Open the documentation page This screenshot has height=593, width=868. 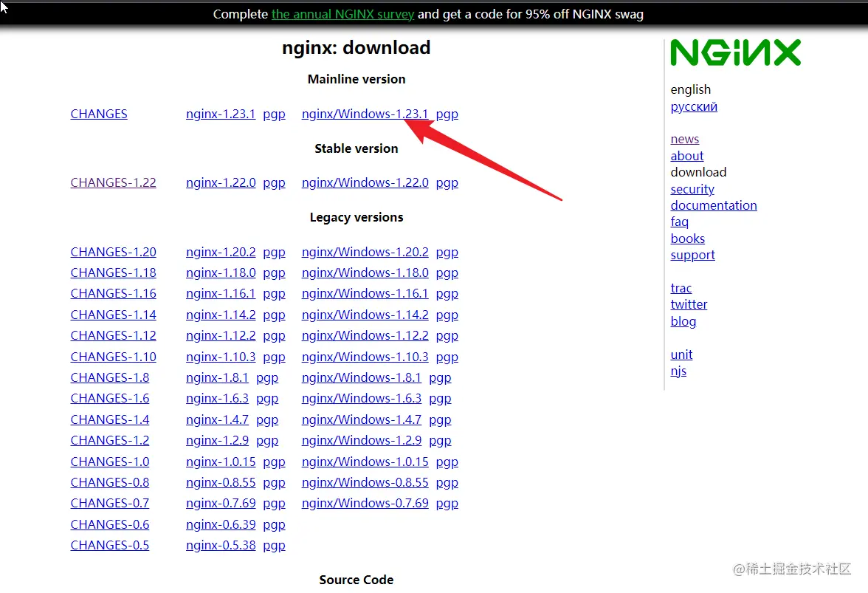click(714, 205)
